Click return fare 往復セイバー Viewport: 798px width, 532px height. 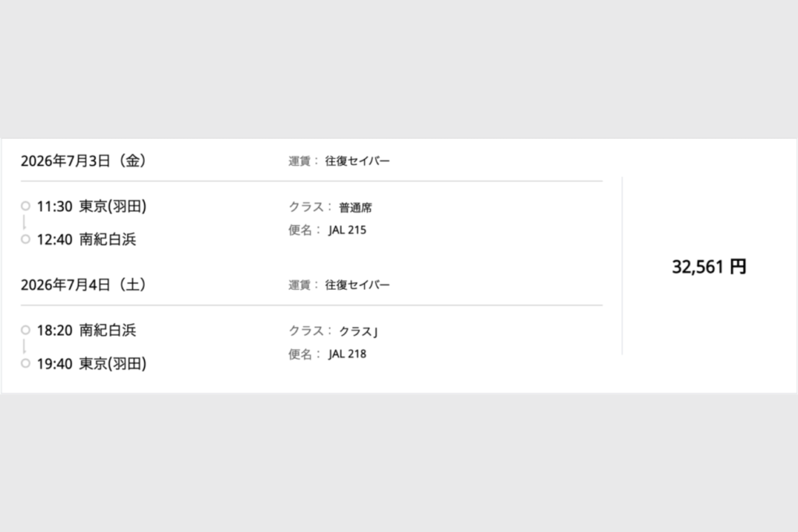point(357,285)
